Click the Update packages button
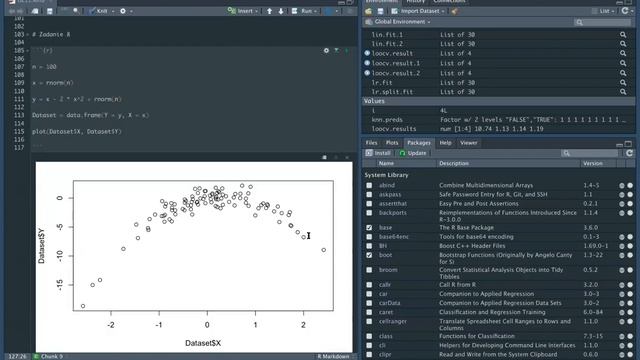 click(413, 153)
